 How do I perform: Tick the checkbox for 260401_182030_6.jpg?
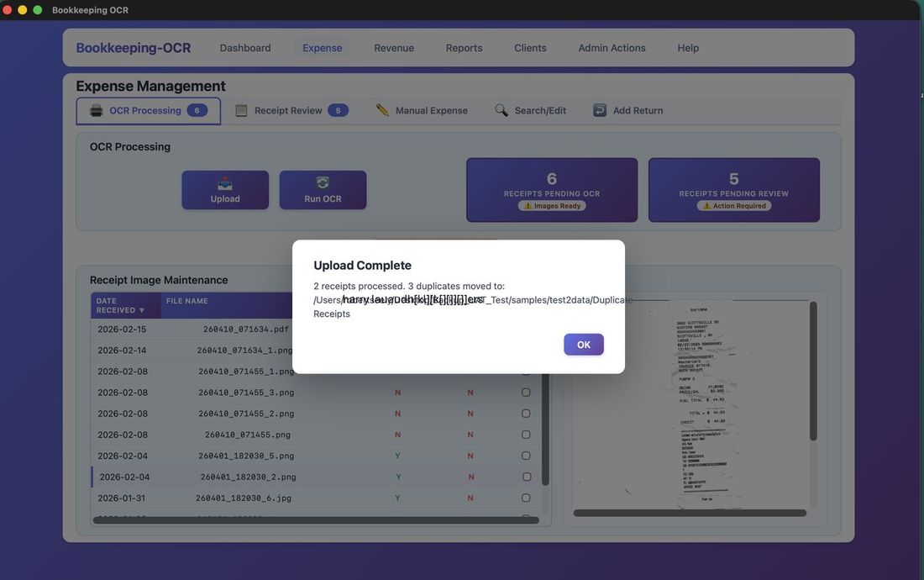[526, 497]
